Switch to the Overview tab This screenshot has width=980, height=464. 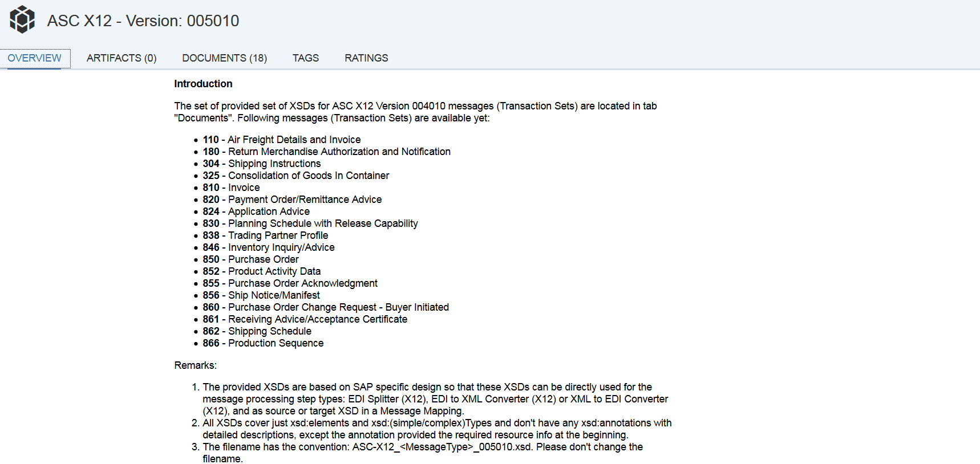click(x=34, y=58)
